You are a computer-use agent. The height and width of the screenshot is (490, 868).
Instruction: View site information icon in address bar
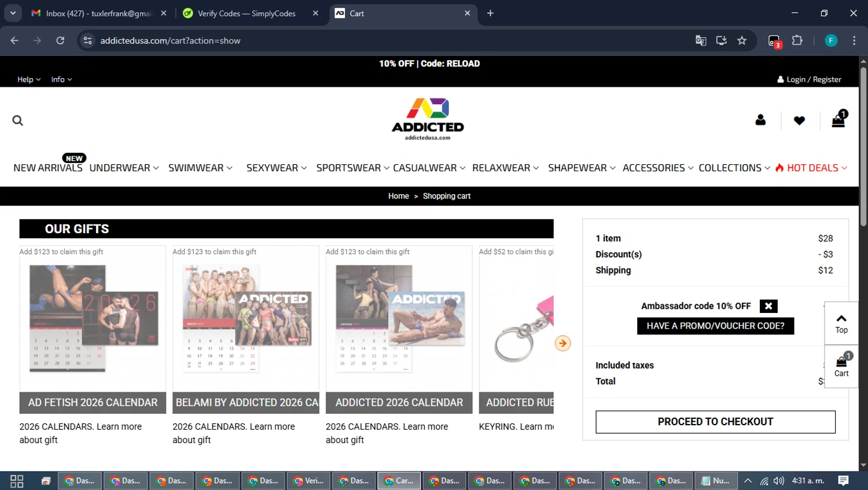pyautogui.click(x=88, y=40)
